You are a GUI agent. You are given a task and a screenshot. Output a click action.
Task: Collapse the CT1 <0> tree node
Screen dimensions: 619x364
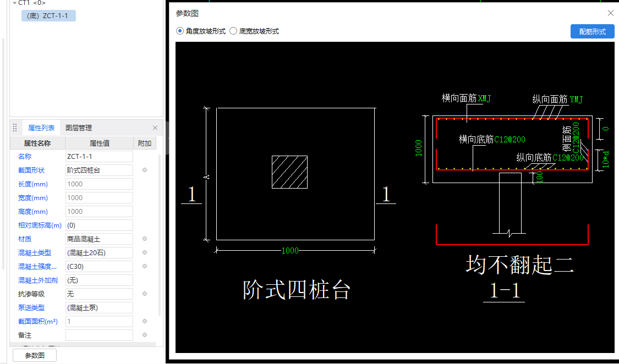click(x=15, y=3)
